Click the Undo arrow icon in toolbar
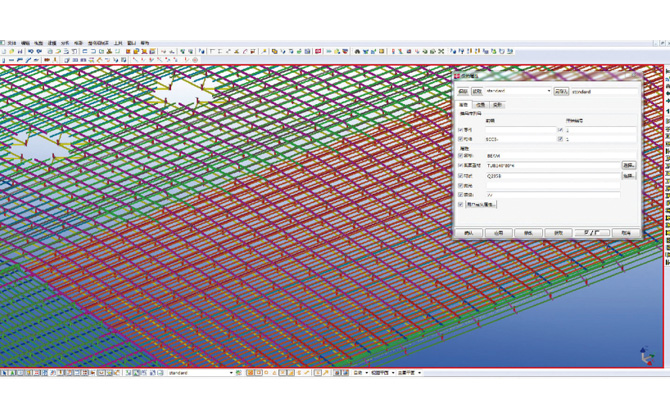Screen dimensions: 670x420 (x=31, y=52)
